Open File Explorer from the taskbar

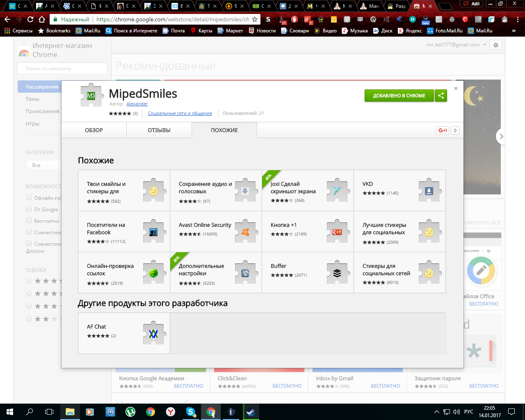pos(70,412)
